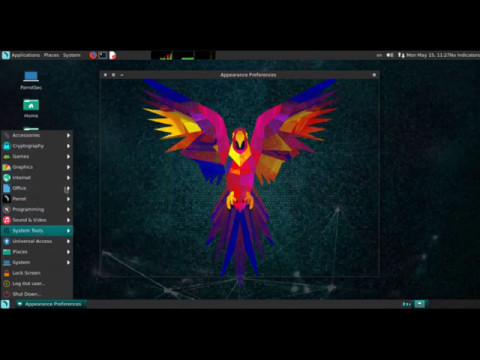Click the Parrot logo in bottom panel
The width and height of the screenshot is (480, 360).
pos(5,304)
